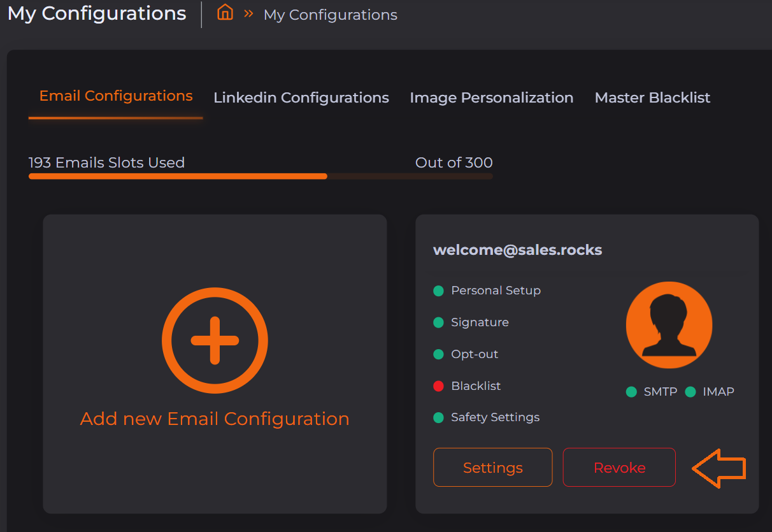Viewport: 772px width, 532px height.
Task: Click the green SMTP status indicator
Action: point(631,392)
